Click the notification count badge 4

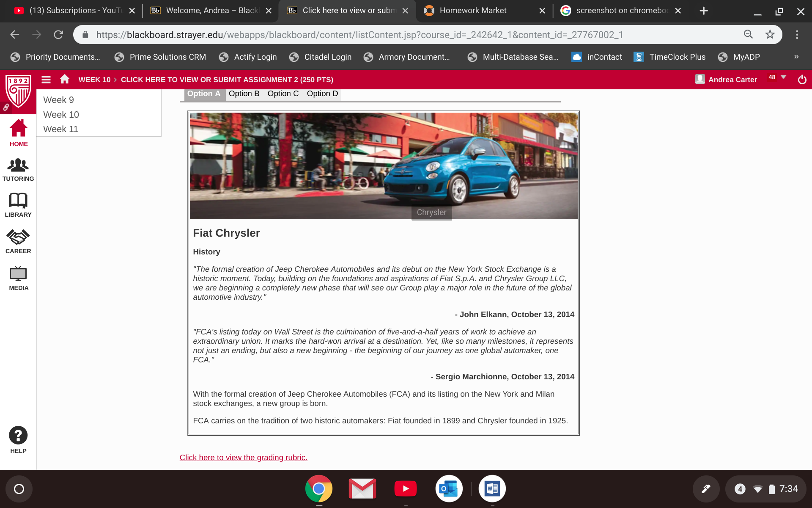[x=740, y=489]
